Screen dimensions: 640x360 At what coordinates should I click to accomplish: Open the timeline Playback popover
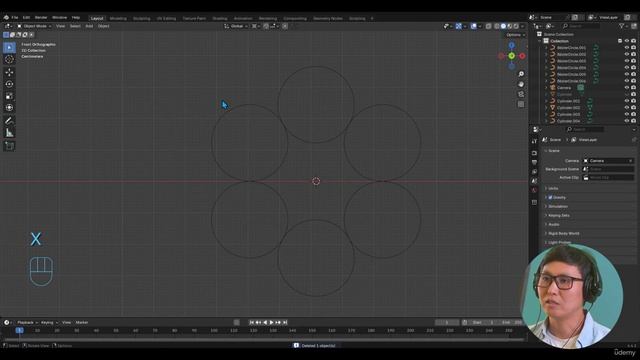coord(27,322)
